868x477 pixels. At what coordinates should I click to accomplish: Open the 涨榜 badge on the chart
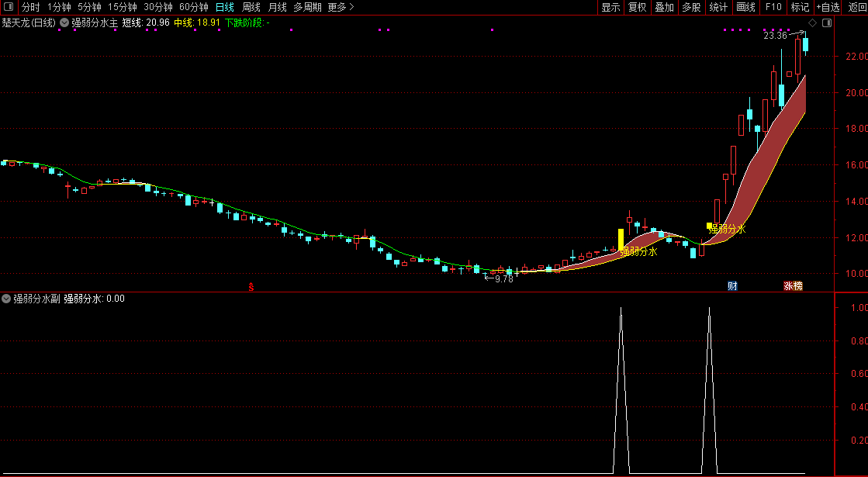click(793, 286)
